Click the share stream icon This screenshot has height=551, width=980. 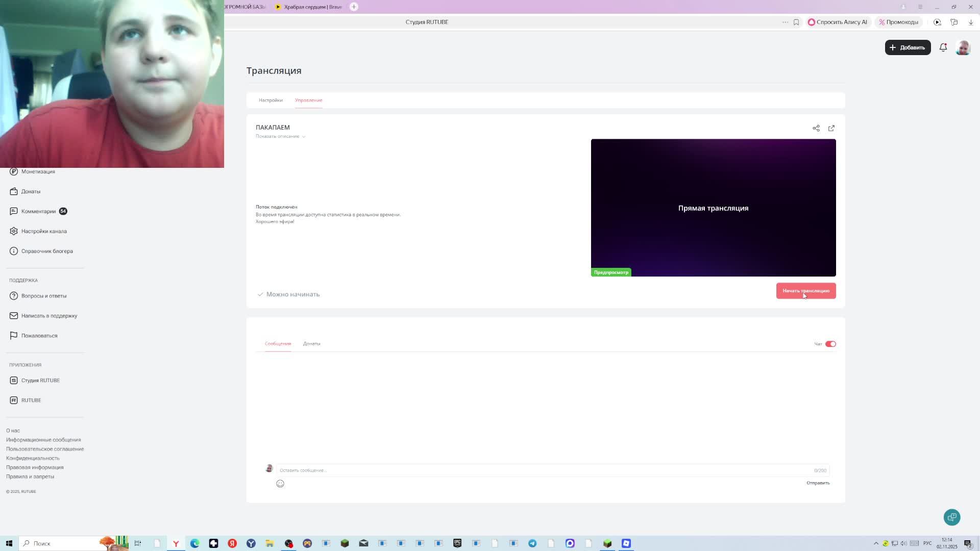(816, 128)
